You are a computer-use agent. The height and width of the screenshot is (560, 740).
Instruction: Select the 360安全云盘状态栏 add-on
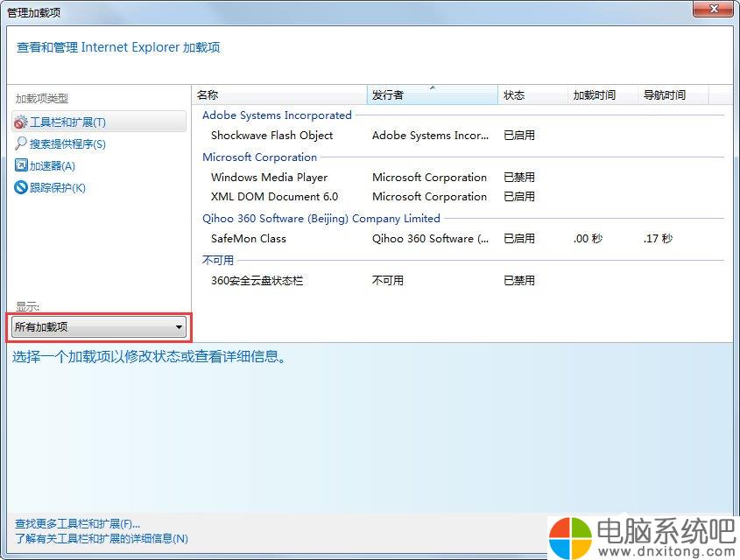(257, 281)
